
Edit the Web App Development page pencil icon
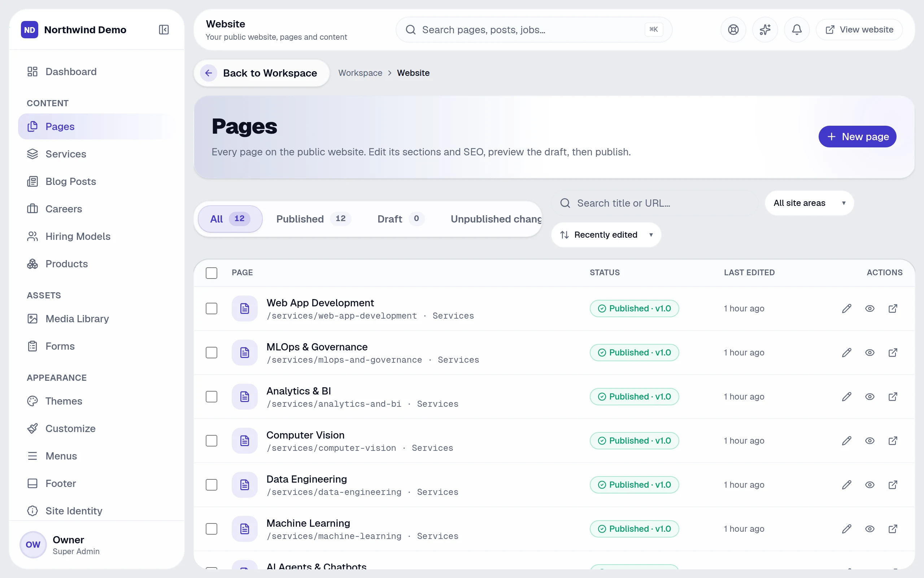coord(846,309)
